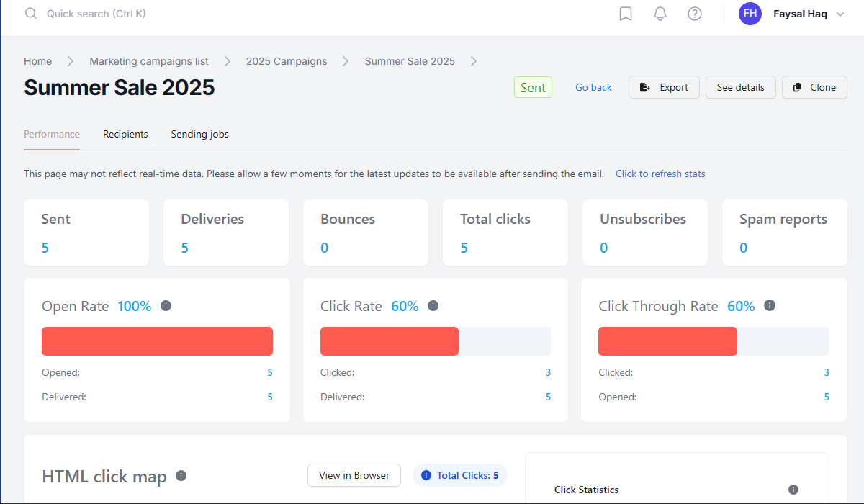864x504 pixels.
Task: Click the chevron after 2025 Campaigns breadcrumb
Action: click(x=346, y=61)
